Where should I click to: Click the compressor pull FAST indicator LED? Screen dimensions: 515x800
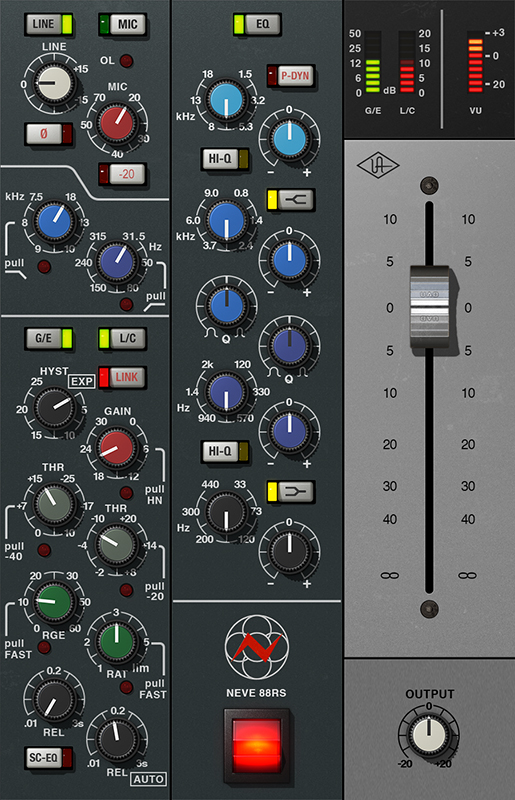point(126,687)
